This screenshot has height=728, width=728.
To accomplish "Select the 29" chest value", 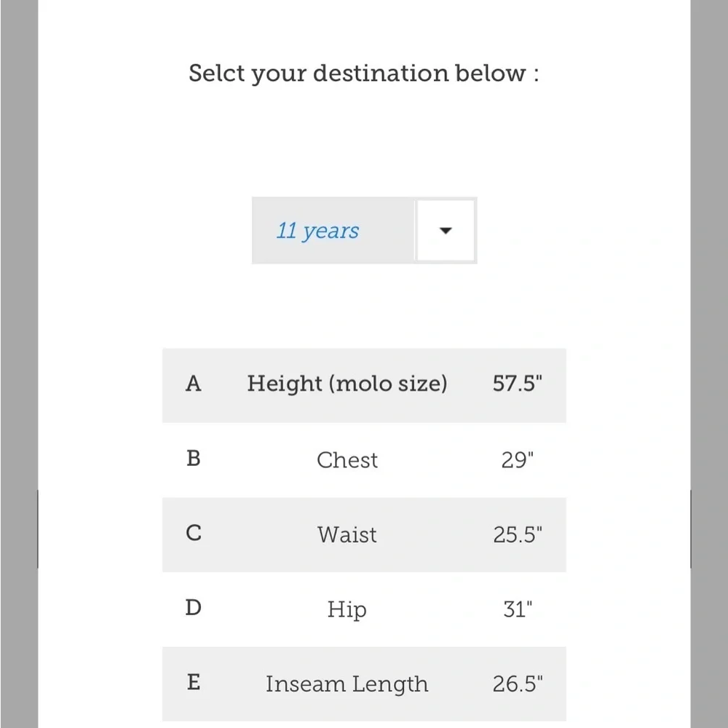I will tap(517, 460).
